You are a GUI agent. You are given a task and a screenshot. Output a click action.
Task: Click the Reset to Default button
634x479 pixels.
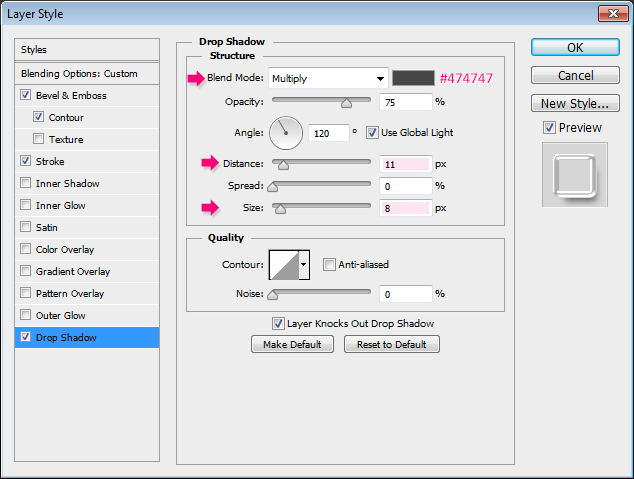pos(391,344)
